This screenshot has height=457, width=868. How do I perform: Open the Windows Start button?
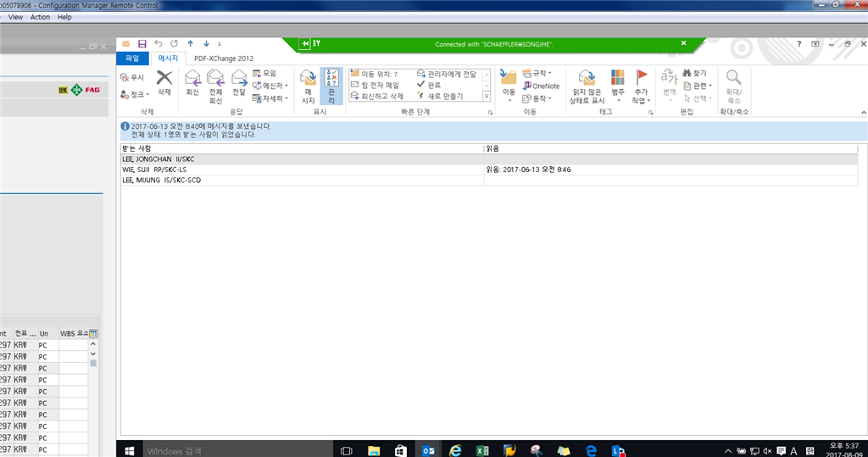coord(130,450)
